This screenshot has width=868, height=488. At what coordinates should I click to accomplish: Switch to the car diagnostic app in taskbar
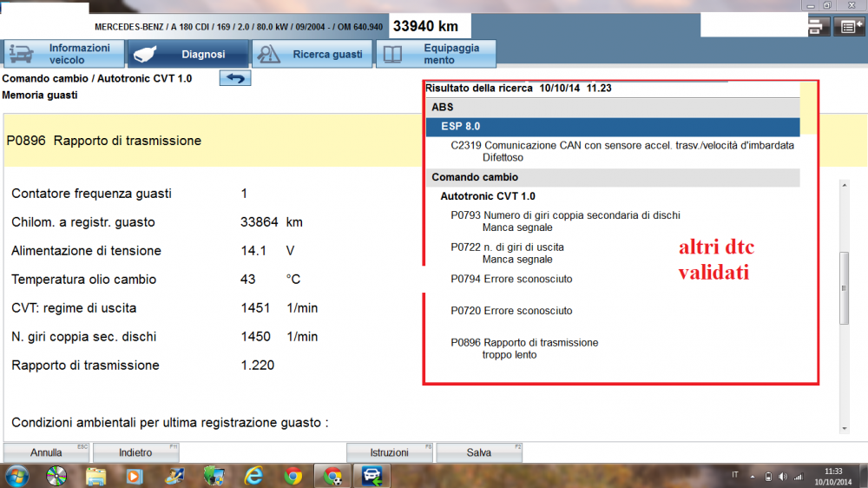coord(372,476)
